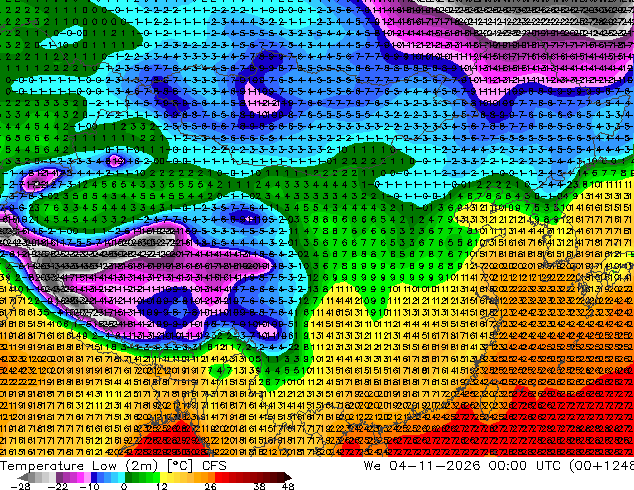Click the -28 legend scale label
The image size is (634, 490).
click(20, 486)
